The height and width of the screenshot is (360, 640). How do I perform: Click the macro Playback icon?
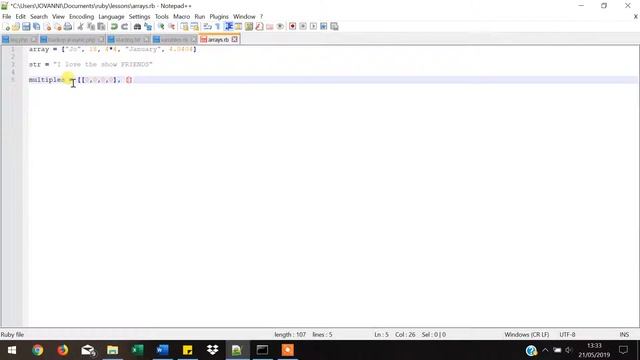(x=313, y=27)
